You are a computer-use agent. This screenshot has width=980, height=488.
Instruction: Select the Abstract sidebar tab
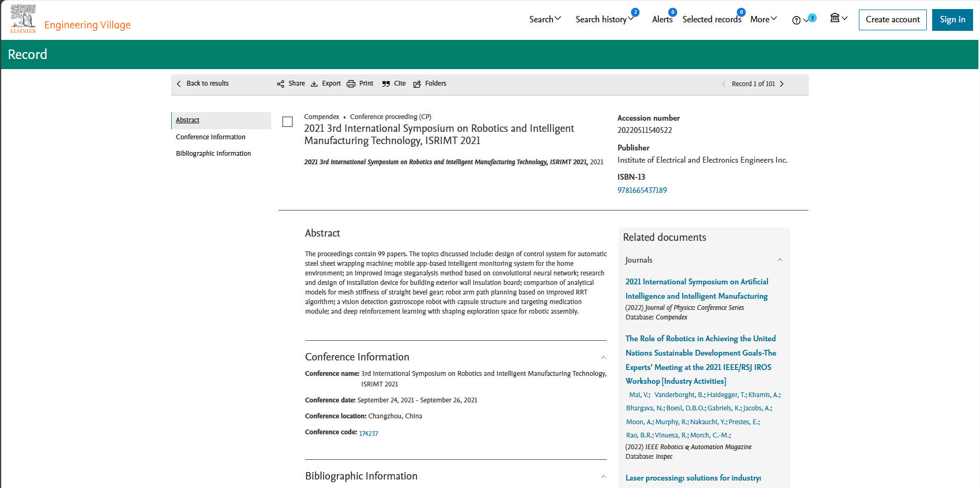pos(221,120)
